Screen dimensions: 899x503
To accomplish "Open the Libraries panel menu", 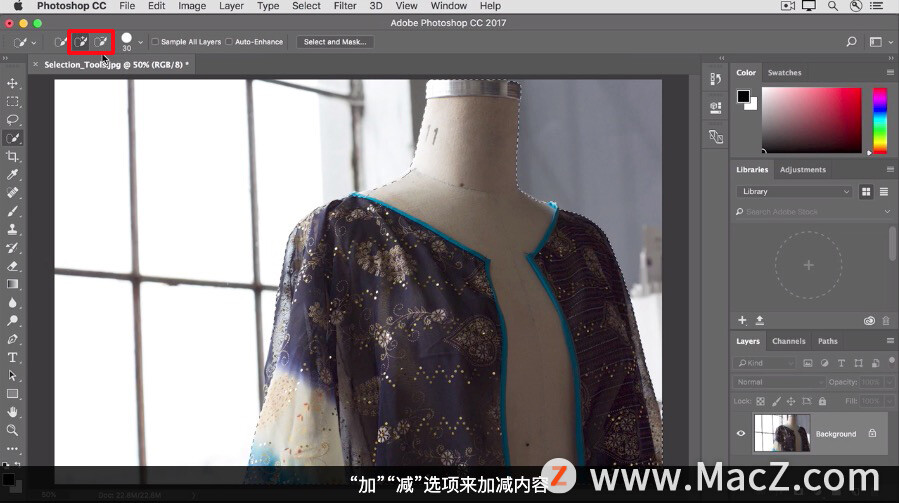I will pyautogui.click(x=890, y=169).
